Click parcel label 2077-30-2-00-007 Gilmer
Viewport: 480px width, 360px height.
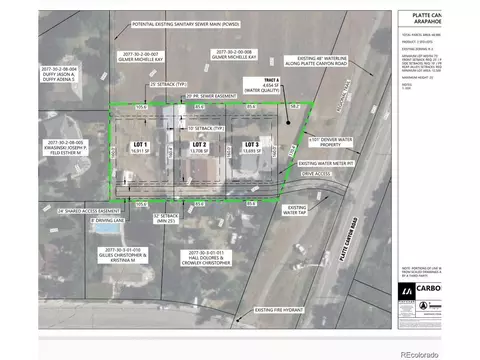pyautogui.click(x=140, y=57)
